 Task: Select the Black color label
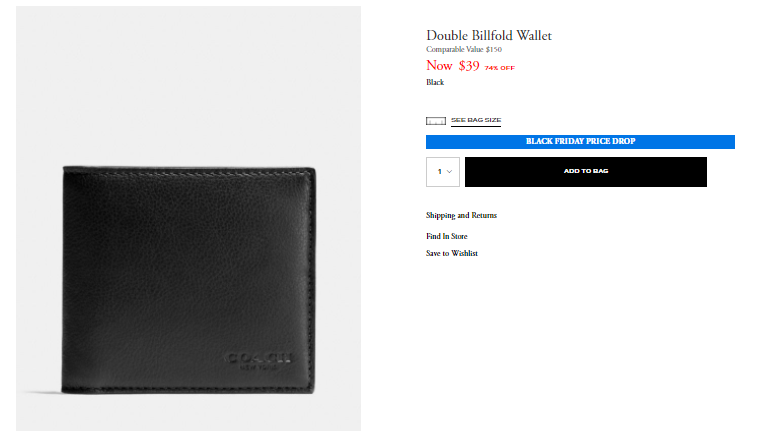pyautogui.click(x=435, y=82)
